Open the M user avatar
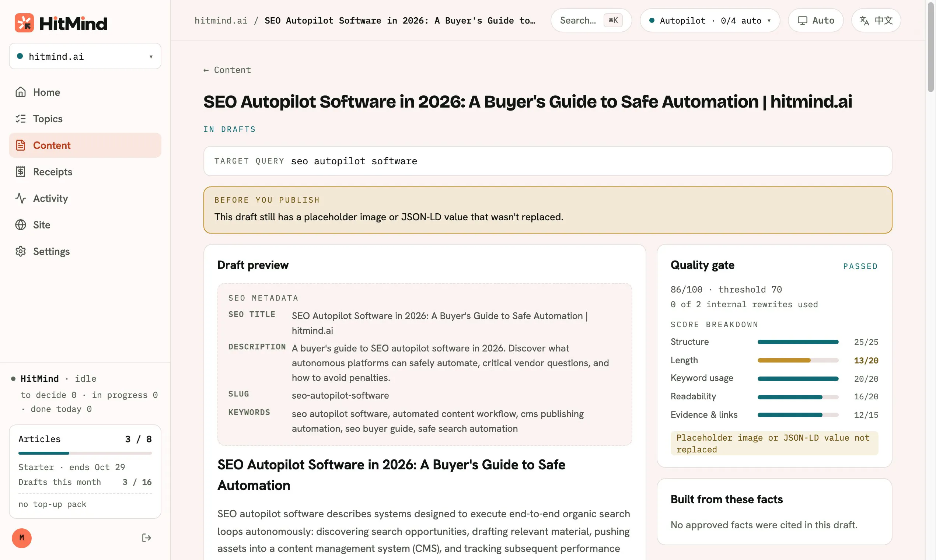This screenshot has height=560, width=936. [21, 538]
